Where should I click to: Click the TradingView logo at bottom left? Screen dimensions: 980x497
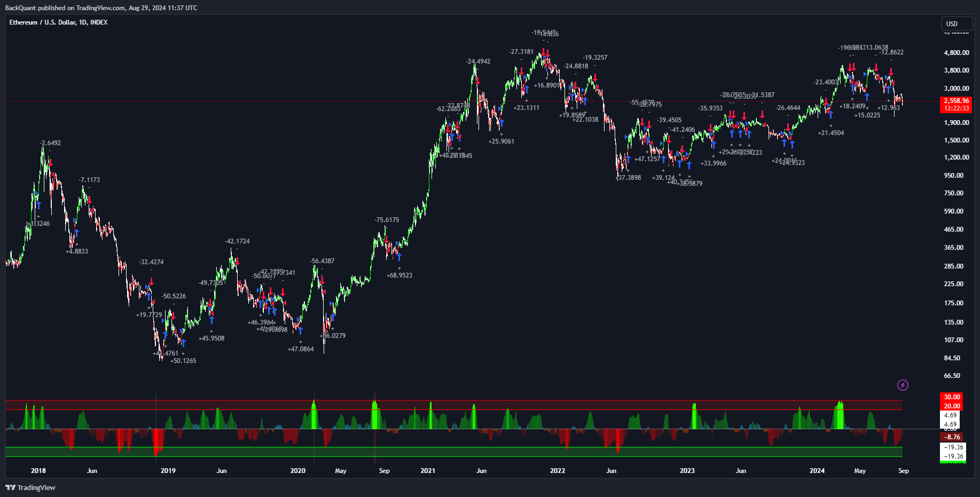[x=30, y=487]
